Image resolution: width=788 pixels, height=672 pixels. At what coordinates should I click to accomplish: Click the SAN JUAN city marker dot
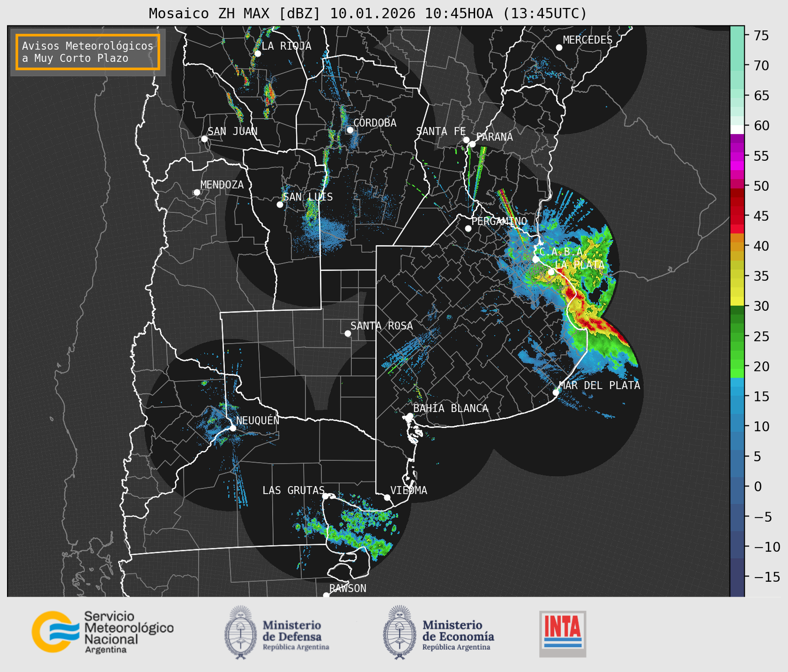(x=204, y=139)
